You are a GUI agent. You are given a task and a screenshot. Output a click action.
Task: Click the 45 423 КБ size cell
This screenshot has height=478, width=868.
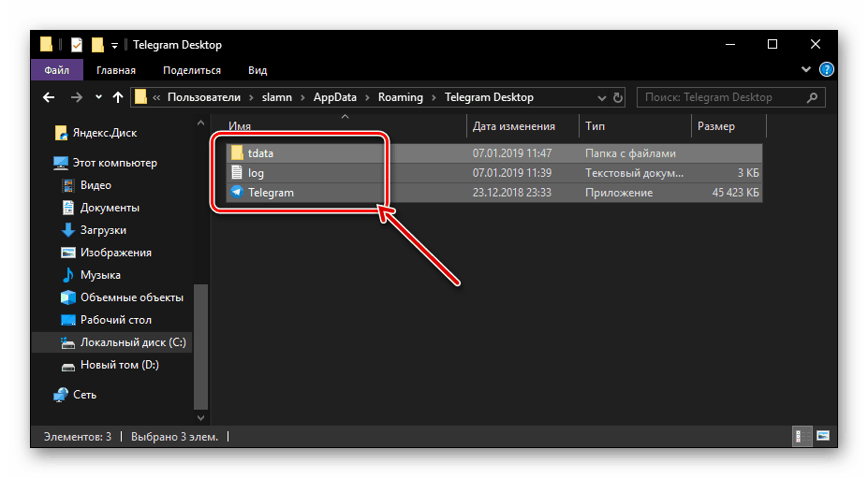[x=735, y=193]
